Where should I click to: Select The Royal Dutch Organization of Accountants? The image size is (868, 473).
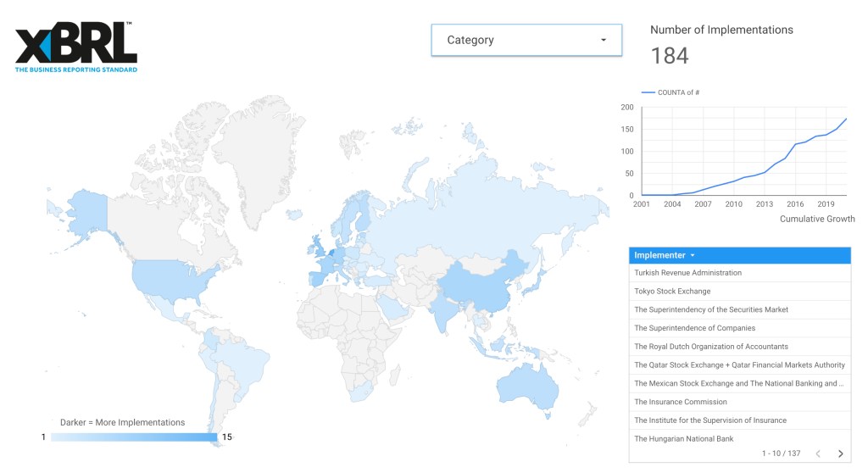click(x=710, y=347)
